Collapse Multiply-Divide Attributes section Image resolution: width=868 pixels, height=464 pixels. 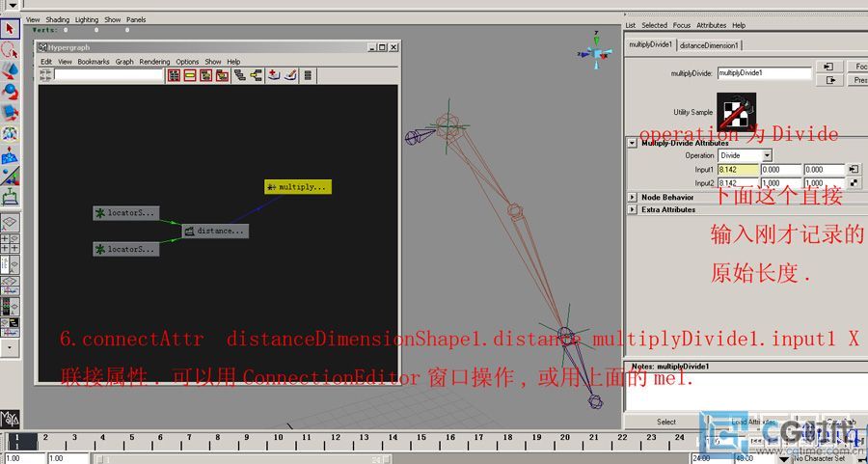[x=632, y=143]
